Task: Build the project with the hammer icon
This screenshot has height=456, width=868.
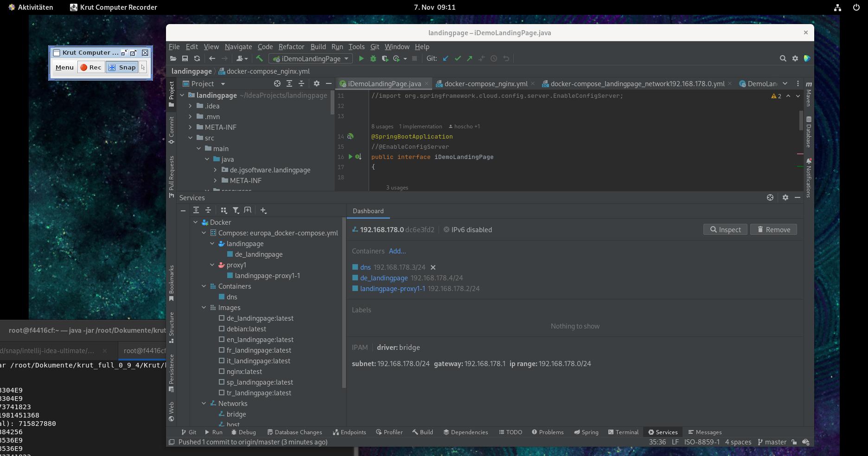Action: pyautogui.click(x=260, y=58)
